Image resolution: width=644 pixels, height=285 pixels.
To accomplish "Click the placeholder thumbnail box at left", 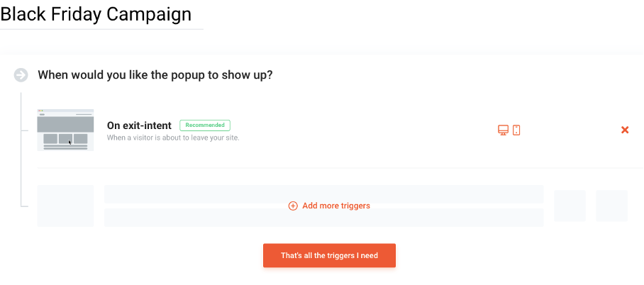I will tap(65, 206).
